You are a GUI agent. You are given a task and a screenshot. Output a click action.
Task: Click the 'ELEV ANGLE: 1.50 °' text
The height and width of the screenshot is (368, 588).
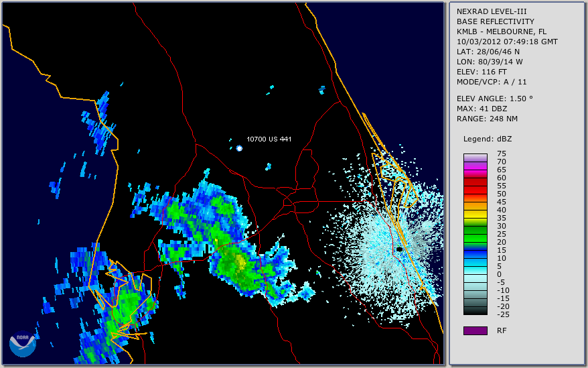tap(495, 99)
